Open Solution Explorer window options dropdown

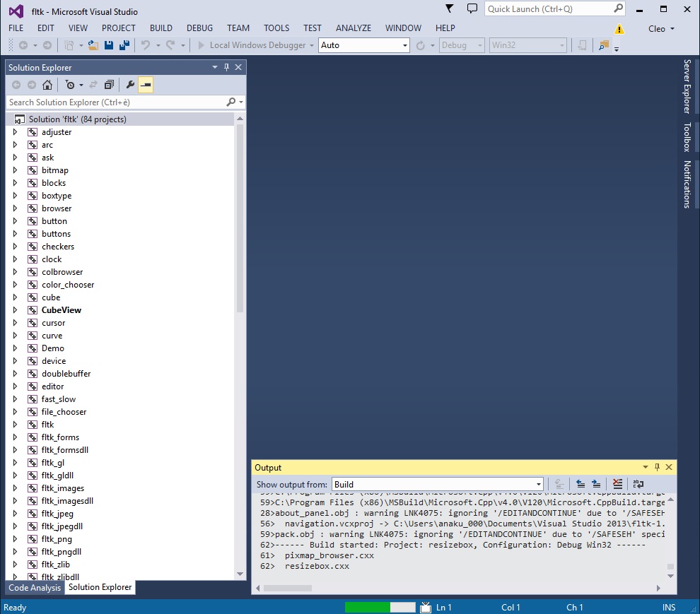[x=215, y=67]
